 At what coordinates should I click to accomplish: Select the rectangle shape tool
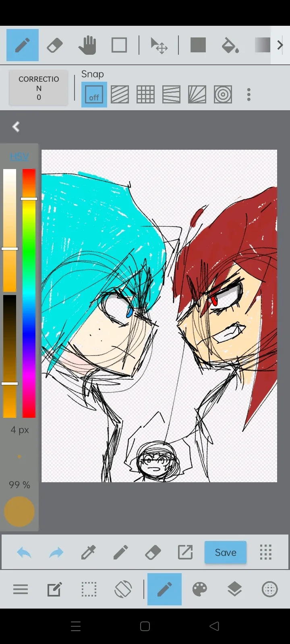coord(119,45)
